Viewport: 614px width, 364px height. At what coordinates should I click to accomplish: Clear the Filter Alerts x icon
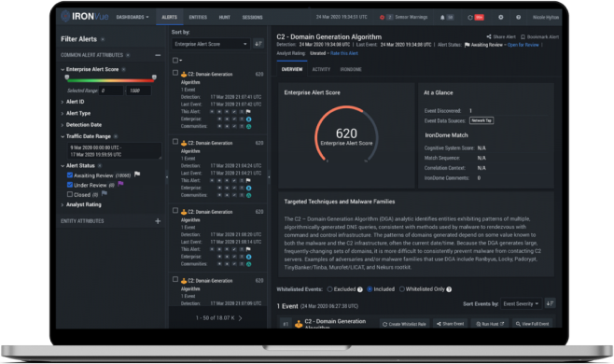click(103, 39)
